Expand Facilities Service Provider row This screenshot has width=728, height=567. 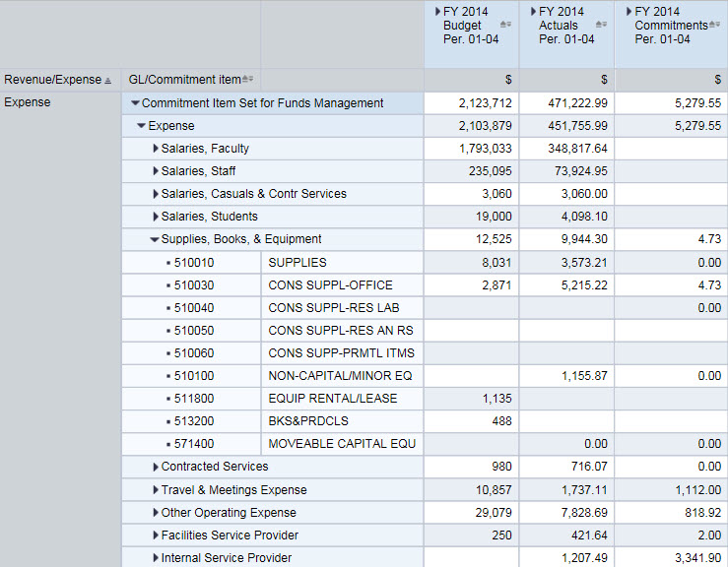[156, 535]
